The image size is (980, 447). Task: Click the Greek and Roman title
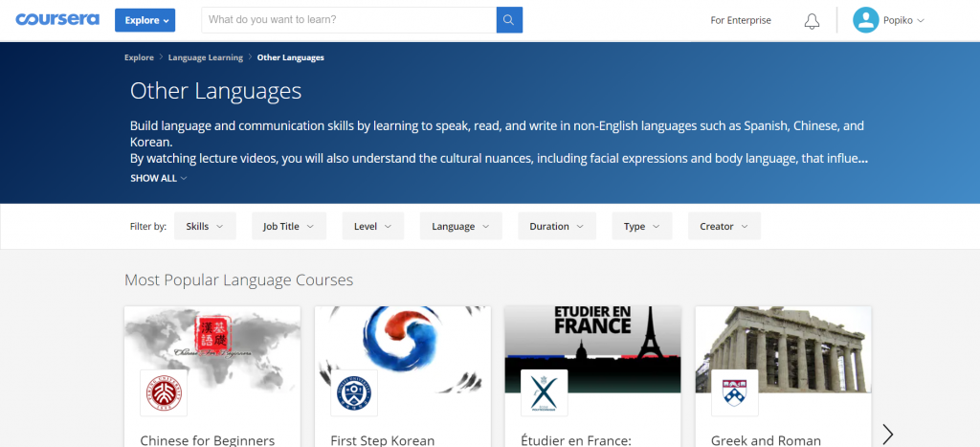767,440
